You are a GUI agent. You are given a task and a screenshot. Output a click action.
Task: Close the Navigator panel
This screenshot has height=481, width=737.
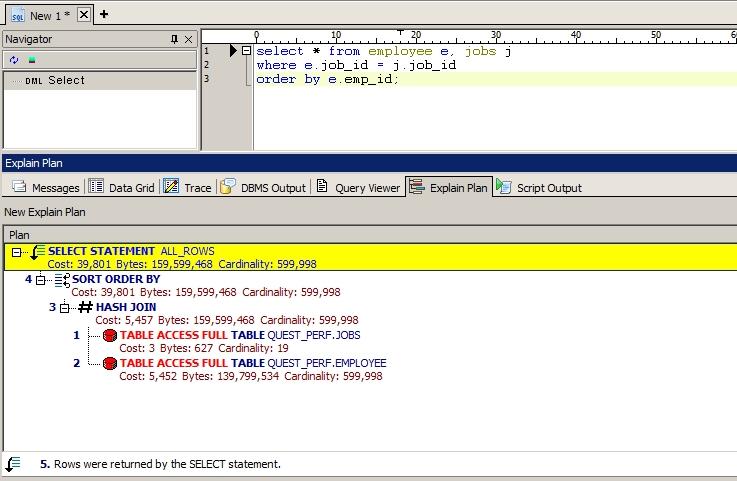click(x=188, y=39)
